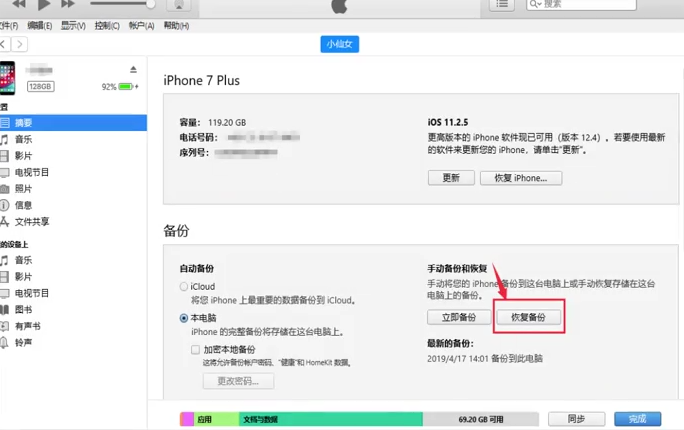684x430 pixels.
Task: Click the 更改密码... button
Action: pyautogui.click(x=238, y=381)
